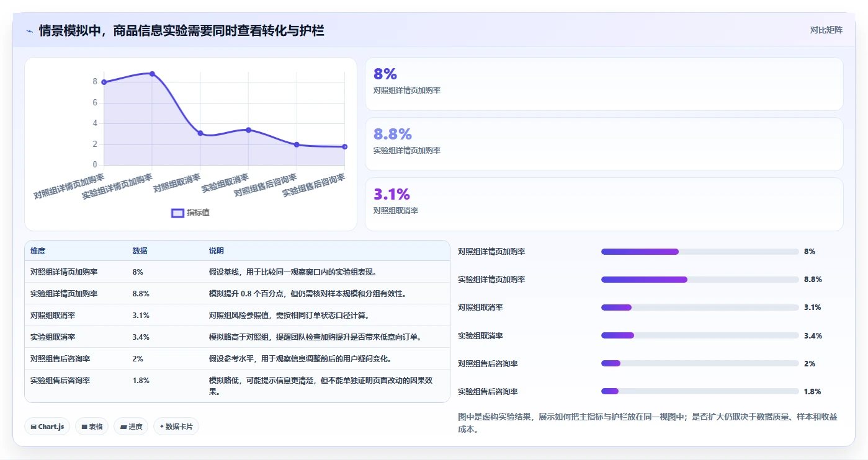The height and width of the screenshot is (460, 868).
Task: Click the 维度 column header in the table
Action: pos(38,251)
